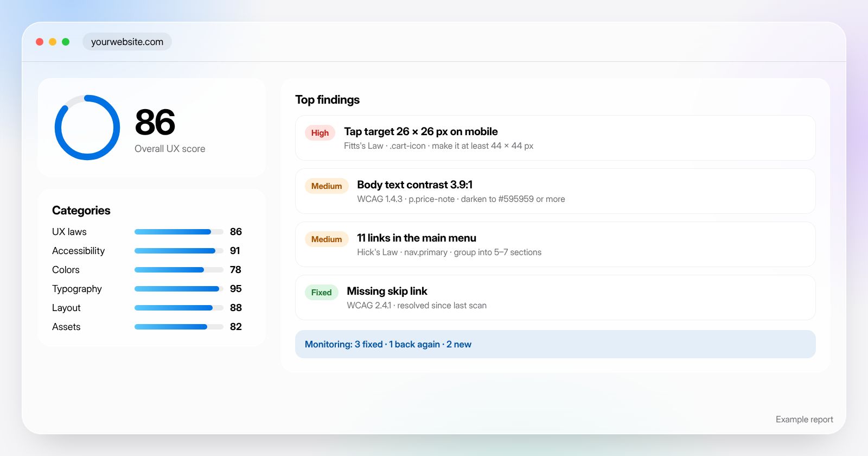The image size is (868, 456).
Task: Click the yourwebsite.com address pill
Action: coord(127,42)
